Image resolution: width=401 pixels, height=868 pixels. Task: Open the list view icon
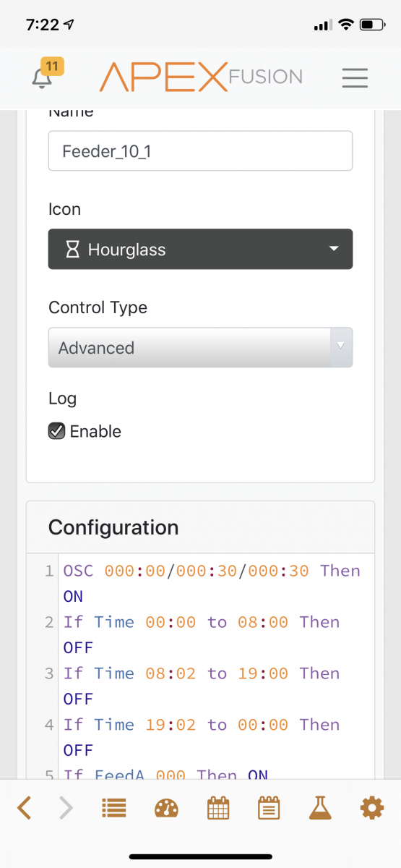click(113, 808)
